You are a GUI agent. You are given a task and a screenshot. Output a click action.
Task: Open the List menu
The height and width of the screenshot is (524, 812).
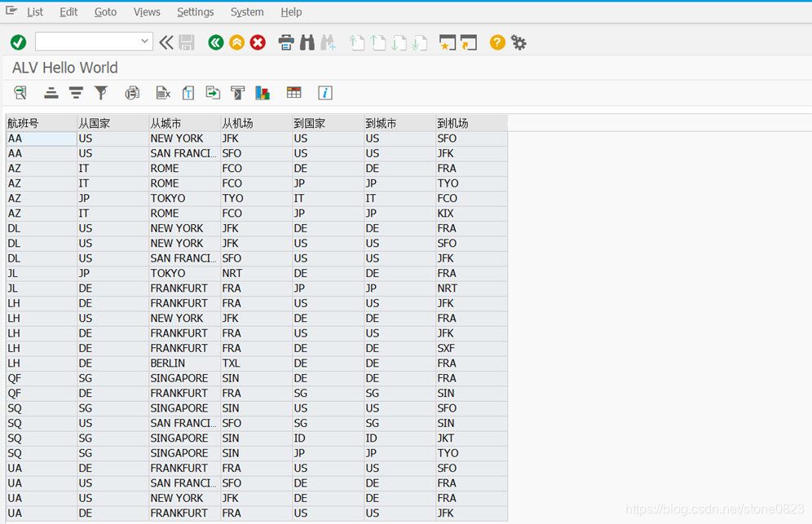tap(35, 12)
